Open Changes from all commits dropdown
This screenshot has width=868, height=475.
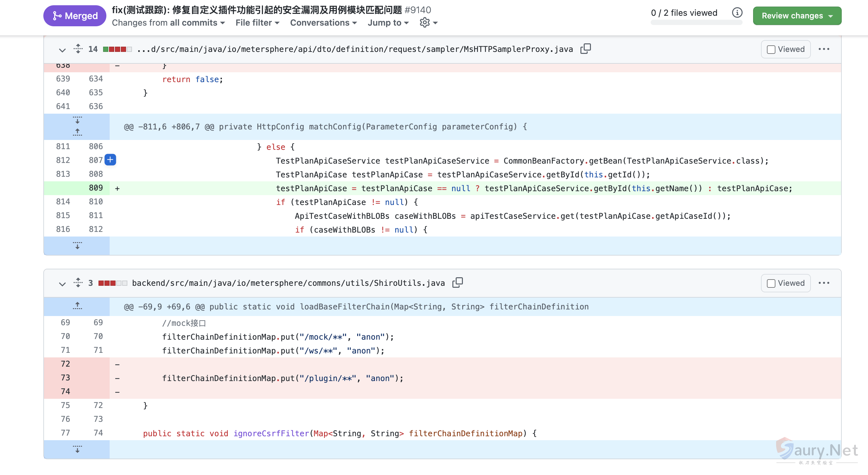click(168, 23)
